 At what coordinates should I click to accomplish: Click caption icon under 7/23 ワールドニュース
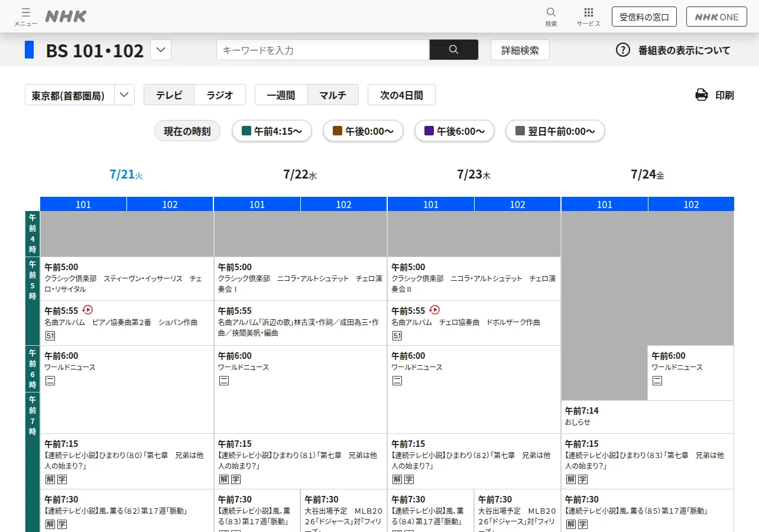tap(397, 381)
